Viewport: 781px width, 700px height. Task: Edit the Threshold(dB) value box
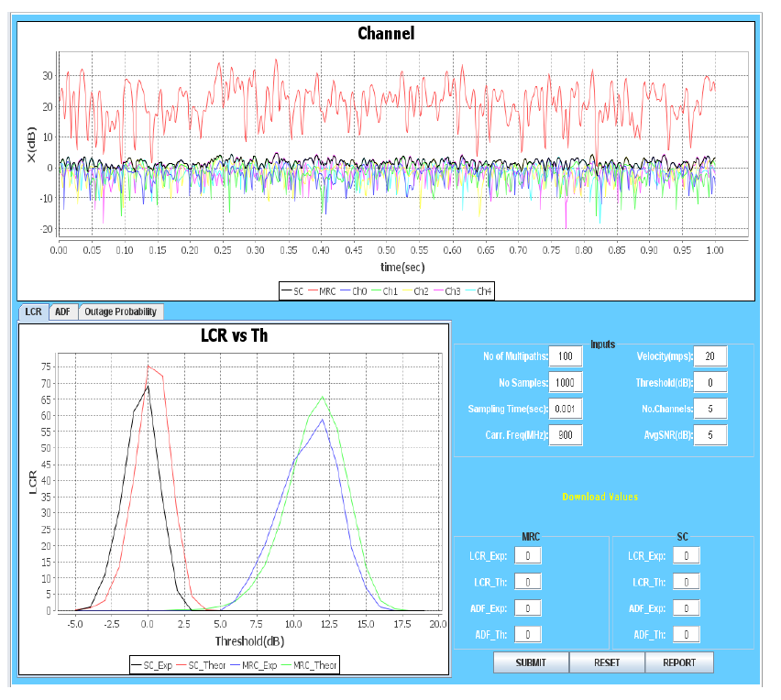709,383
